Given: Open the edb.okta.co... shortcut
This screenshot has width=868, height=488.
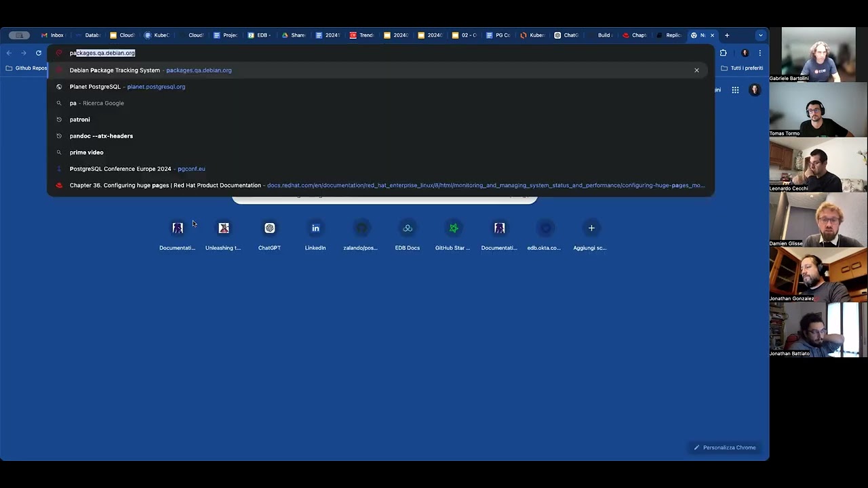Looking at the screenshot, I should (545, 235).
